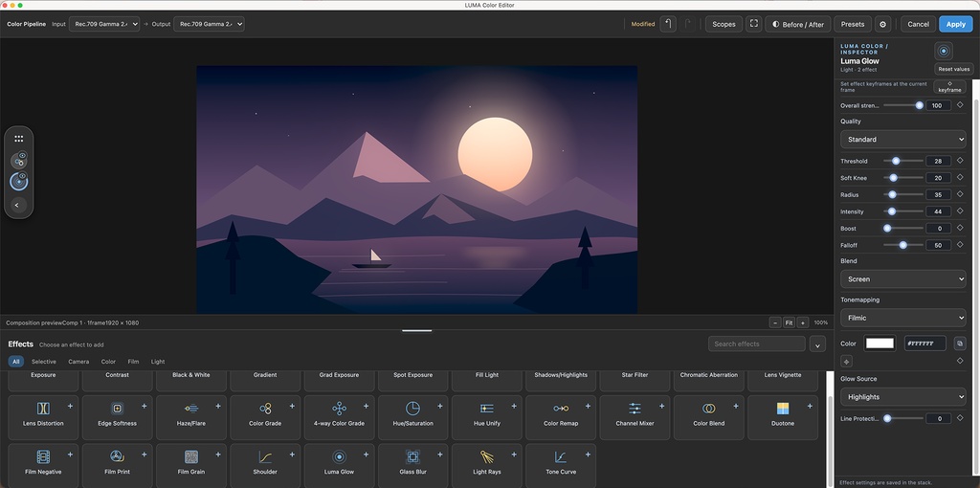Viewport: 980px width, 488px height.
Task: Select the Light effects tab
Action: 158,361
